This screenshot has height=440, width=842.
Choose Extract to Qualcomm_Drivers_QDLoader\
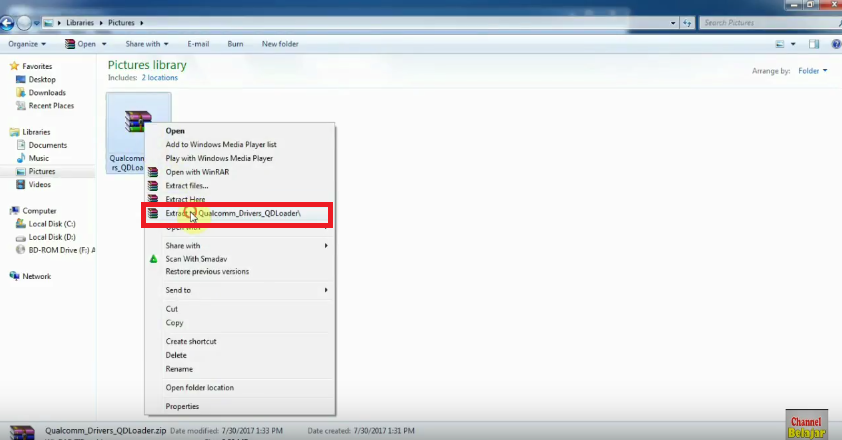237,214
